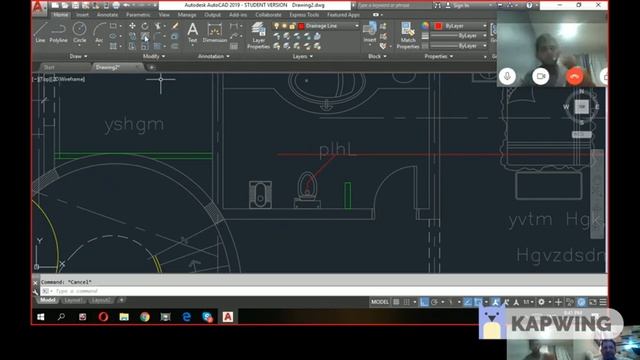This screenshot has width=640, height=360.
Task: Click the Insert block icon
Action: [x=370, y=33]
